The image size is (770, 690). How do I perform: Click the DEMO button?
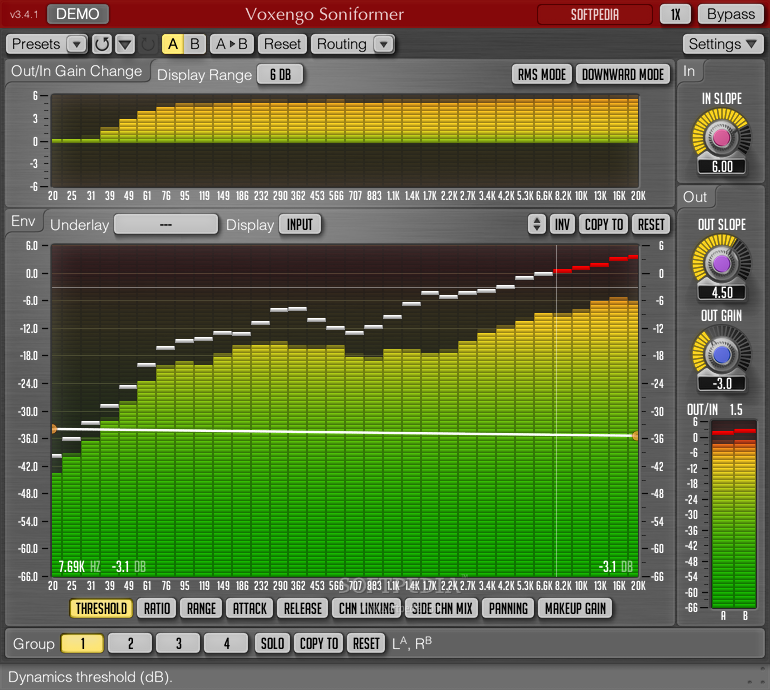click(78, 14)
